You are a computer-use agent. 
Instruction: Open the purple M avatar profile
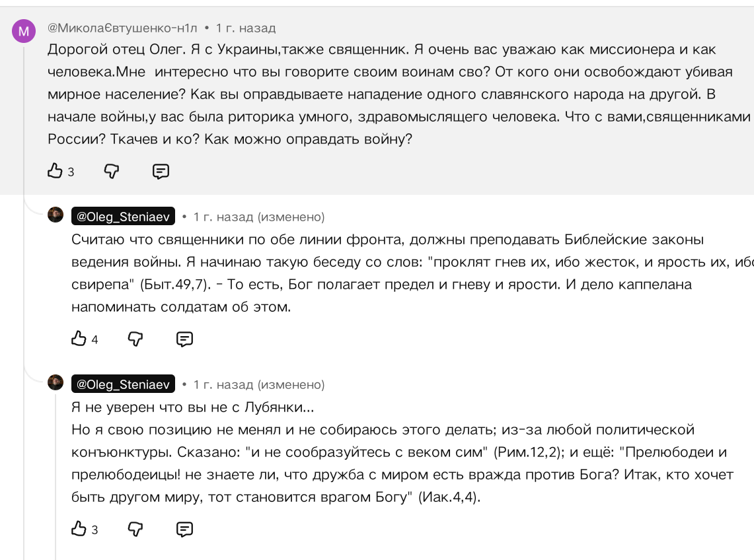[24, 31]
